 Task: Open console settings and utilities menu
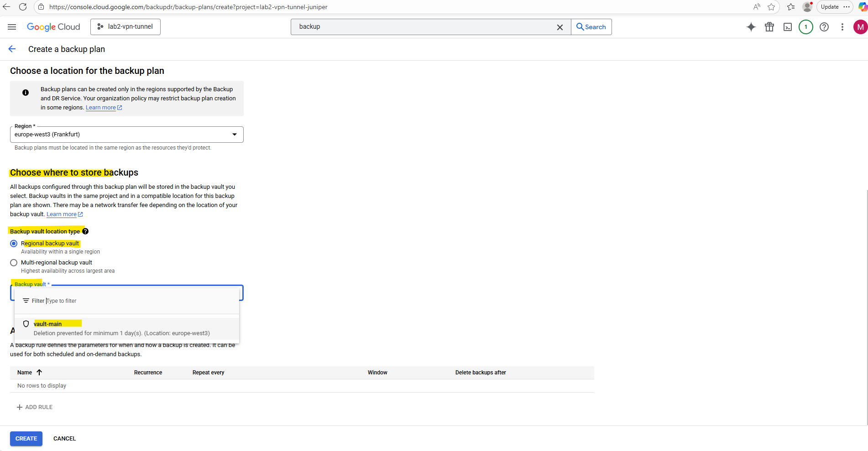842,27
